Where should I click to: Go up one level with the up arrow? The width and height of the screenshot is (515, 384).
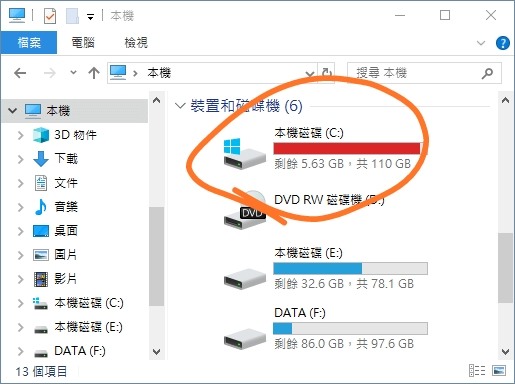(94, 73)
